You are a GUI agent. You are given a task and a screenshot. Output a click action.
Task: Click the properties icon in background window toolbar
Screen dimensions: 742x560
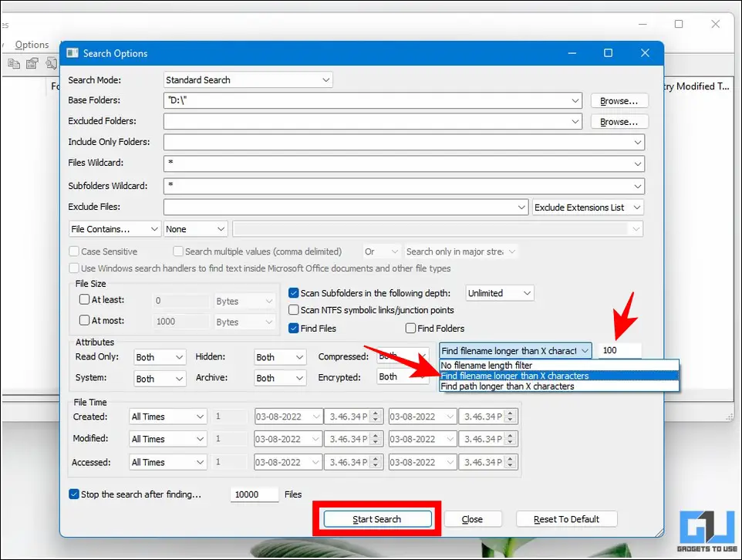point(32,63)
